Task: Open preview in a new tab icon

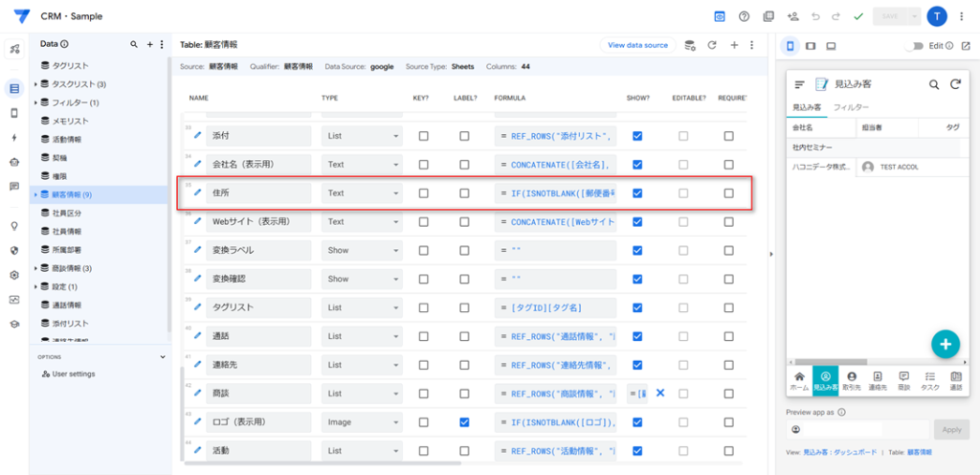Action: click(x=966, y=46)
